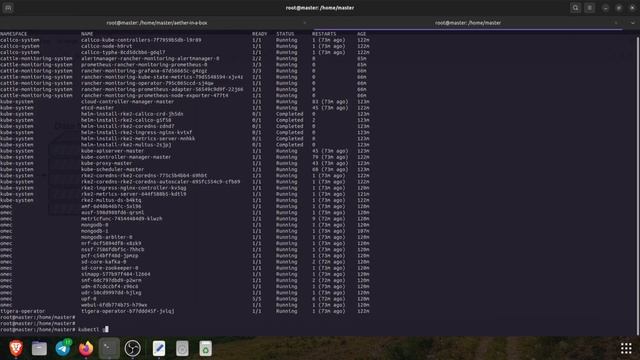Image resolution: width=640 pixels, height=360 pixels.
Task: Click the helm-install-rke2-coredns pod name
Action: (127, 126)
